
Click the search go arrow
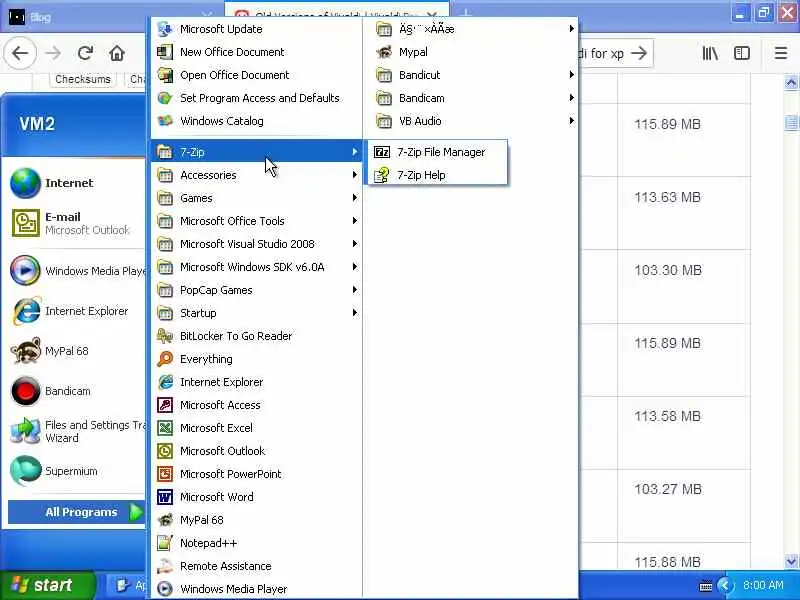pos(639,53)
